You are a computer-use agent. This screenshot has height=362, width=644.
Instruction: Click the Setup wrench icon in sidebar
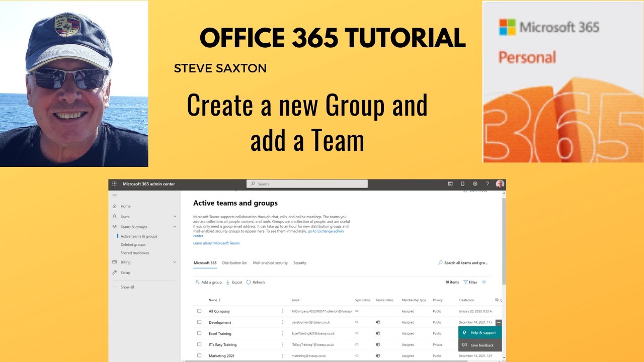(x=115, y=273)
